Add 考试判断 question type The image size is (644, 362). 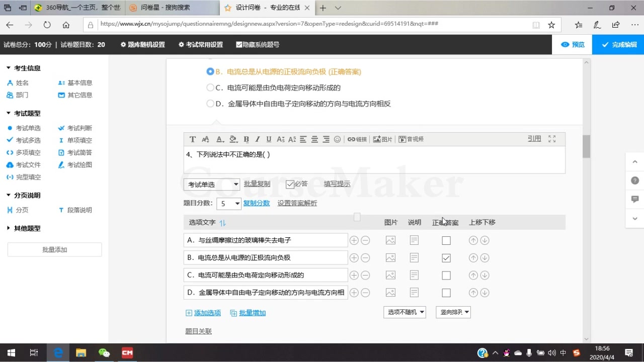75,128
